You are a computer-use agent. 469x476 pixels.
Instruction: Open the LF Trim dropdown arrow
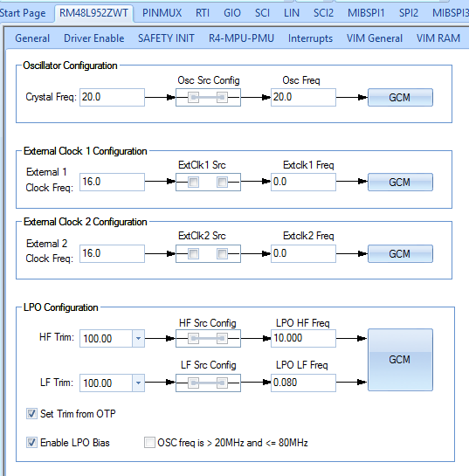138,383
